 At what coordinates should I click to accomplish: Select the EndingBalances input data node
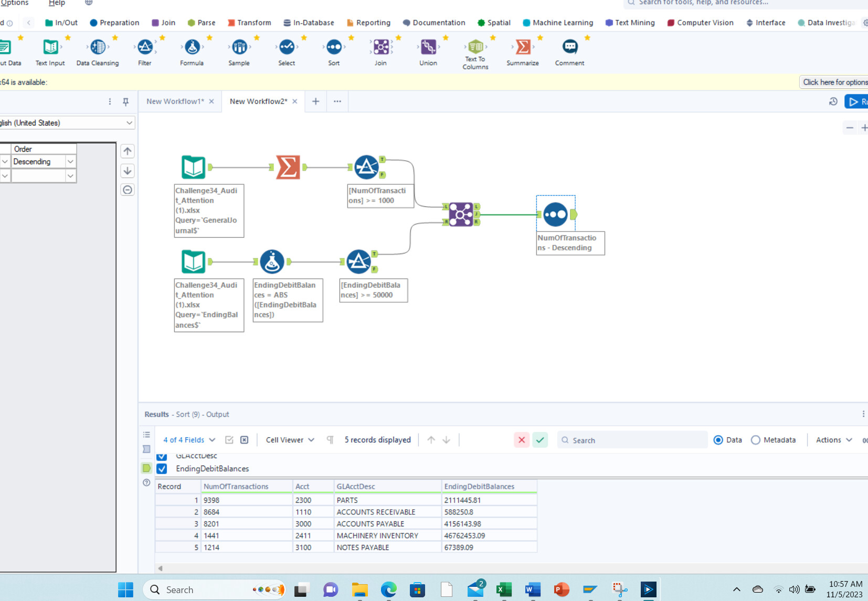(194, 261)
